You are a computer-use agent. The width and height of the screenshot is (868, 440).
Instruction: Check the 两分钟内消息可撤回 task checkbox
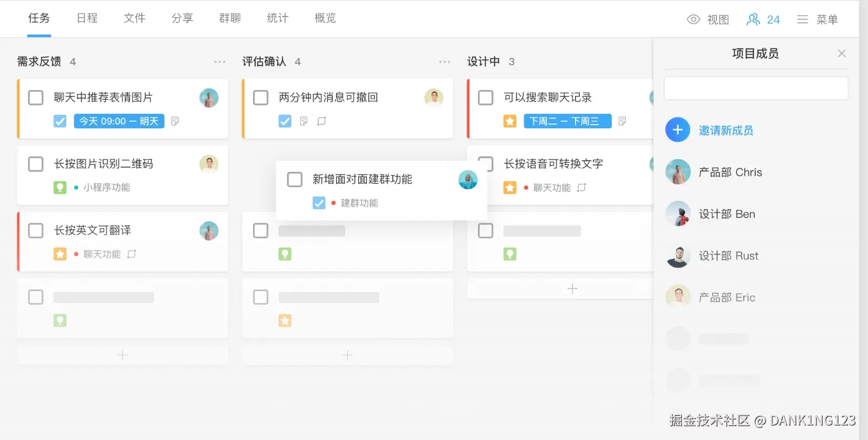[261, 98]
